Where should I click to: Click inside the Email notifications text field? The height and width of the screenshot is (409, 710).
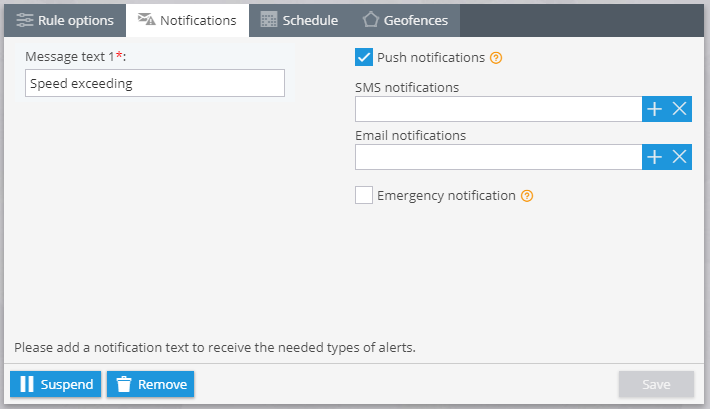(498, 156)
